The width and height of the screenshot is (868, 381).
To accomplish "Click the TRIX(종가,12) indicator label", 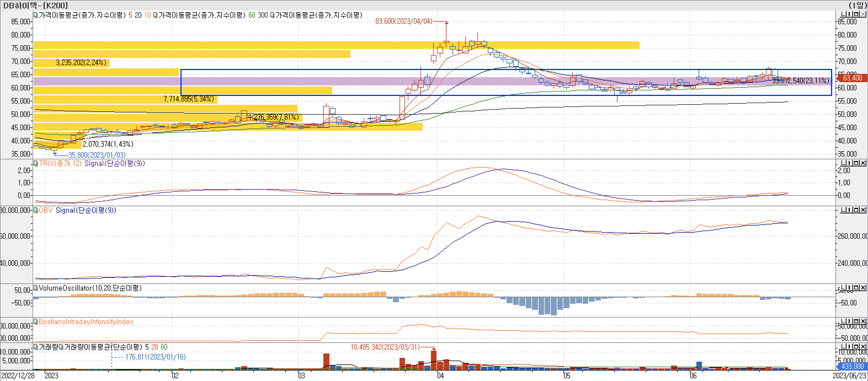I will pos(60,163).
